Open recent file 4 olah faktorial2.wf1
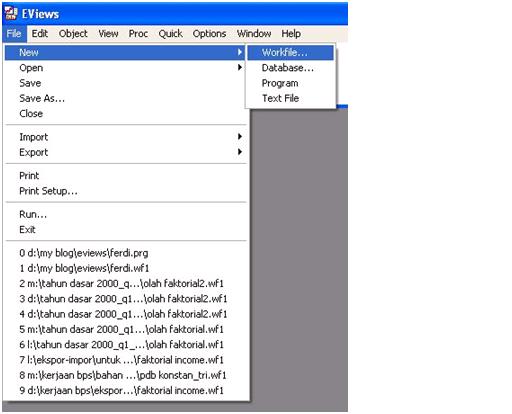The image size is (512, 414). 125,314
